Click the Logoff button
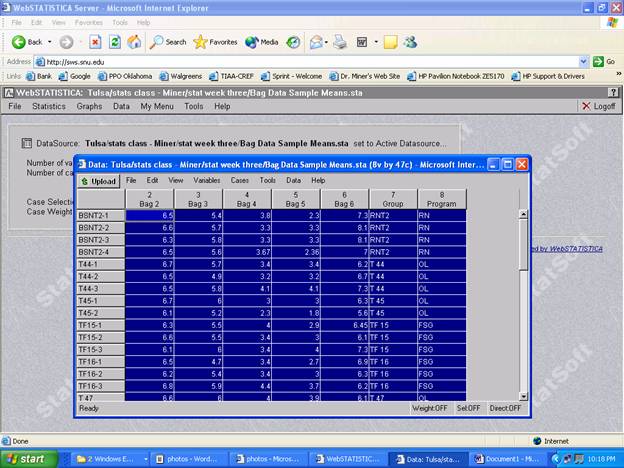Viewport: 624px width, 468px height. [599, 106]
